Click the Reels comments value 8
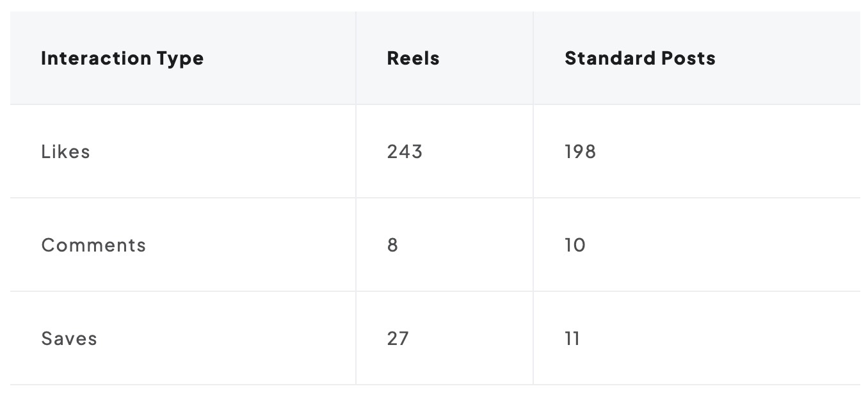The width and height of the screenshot is (868, 393). click(392, 245)
